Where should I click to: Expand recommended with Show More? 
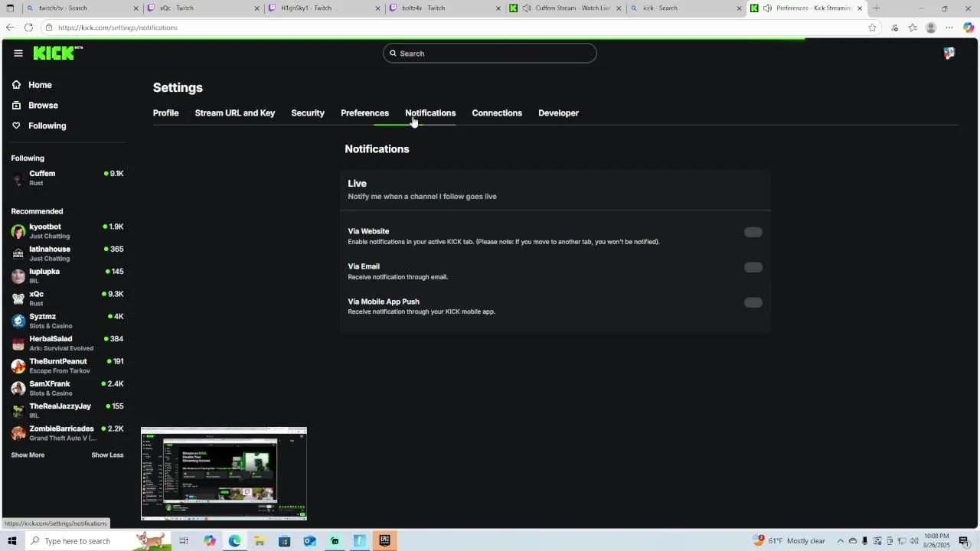point(28,455)
